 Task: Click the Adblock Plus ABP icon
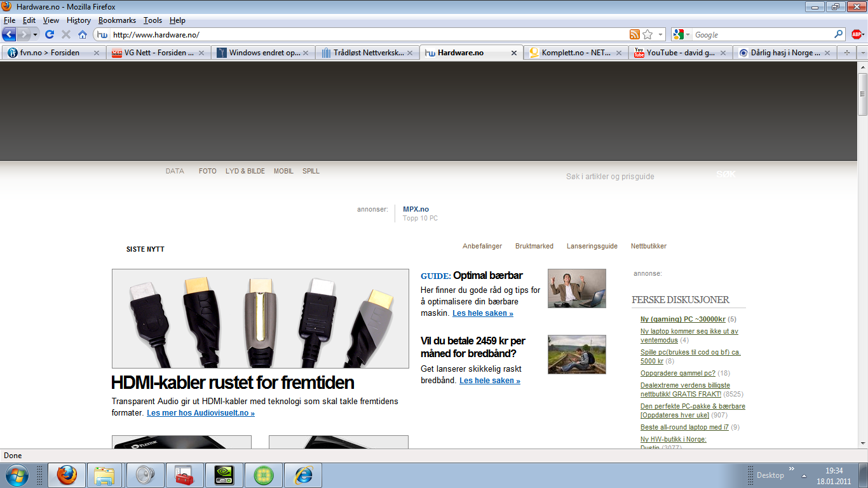pyautogui.click(x=857, y=34)
